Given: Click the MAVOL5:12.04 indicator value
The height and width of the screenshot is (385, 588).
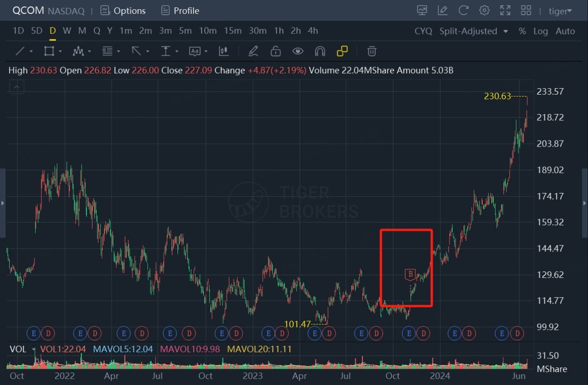Looking at the screenshot, I should (123, 349).
